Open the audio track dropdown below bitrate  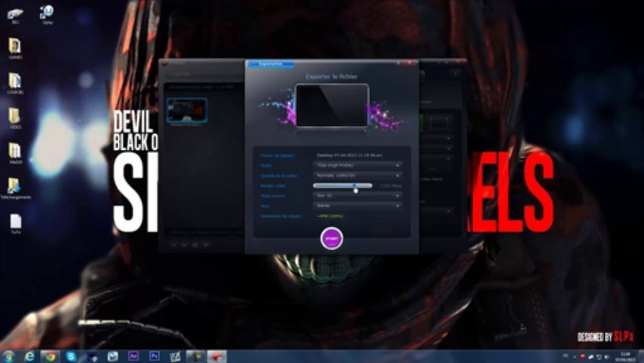pyautogui.click(x=357, y=195)
